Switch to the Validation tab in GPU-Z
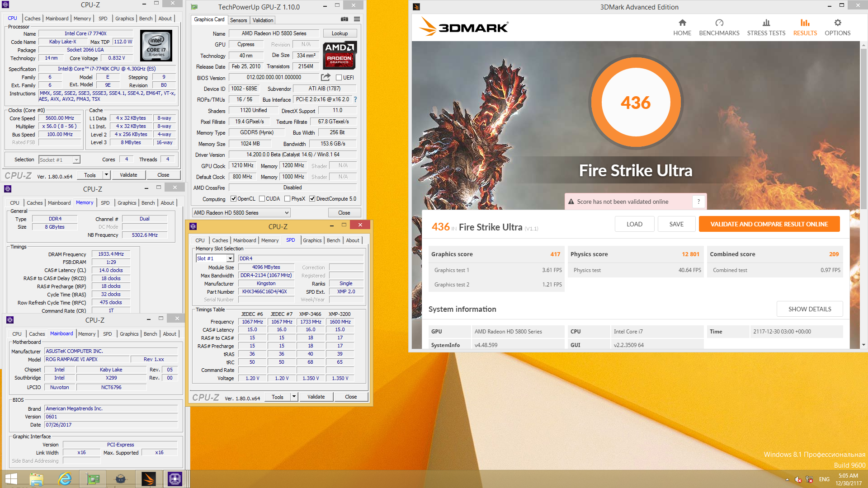The height and width of the screenshot is (488, 868). [x=263, y=20]
